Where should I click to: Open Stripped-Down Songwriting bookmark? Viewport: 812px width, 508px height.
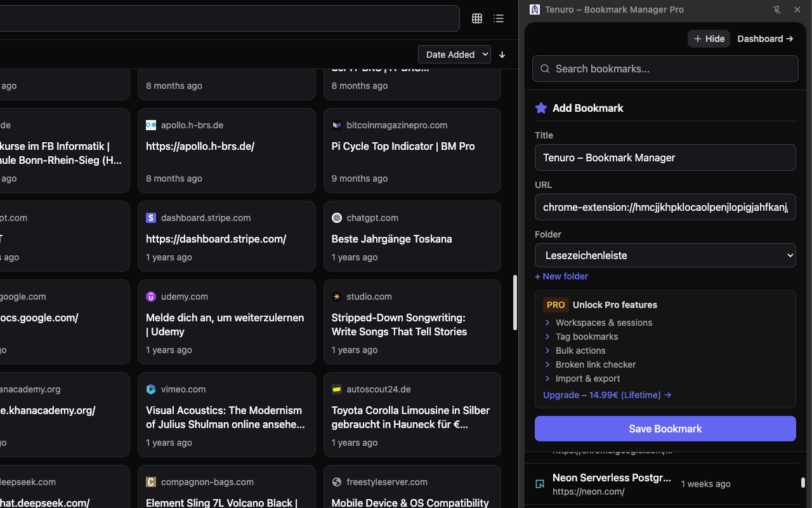[412, 322]
